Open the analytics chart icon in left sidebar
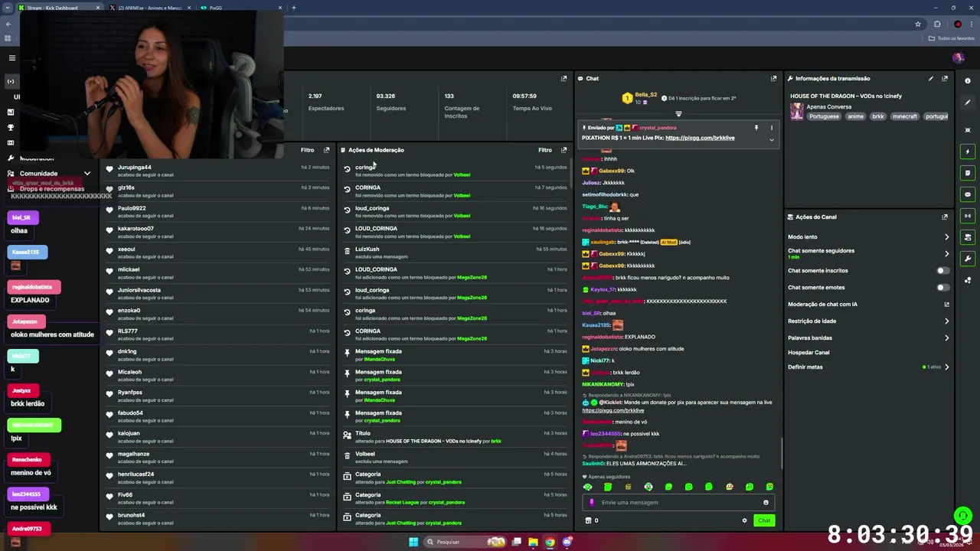This screenshot has width=980, height=551. (x=11, y=112)
